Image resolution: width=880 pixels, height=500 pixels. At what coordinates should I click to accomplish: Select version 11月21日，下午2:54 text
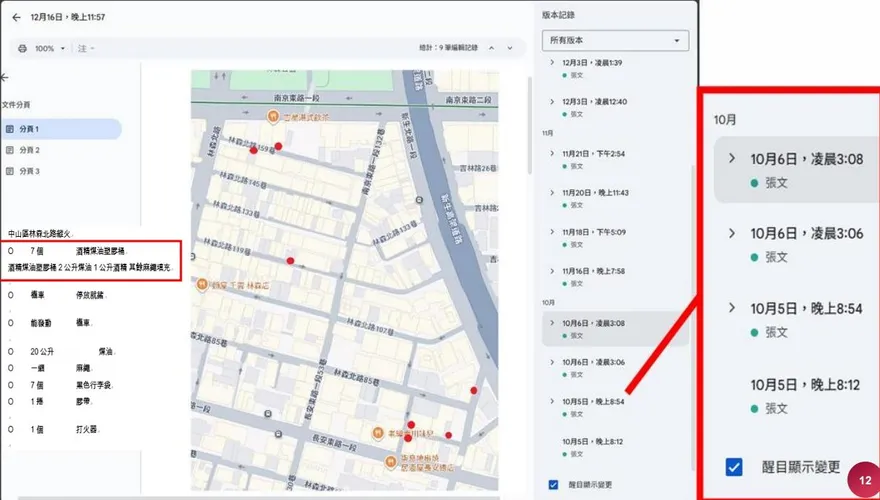[594, 153]
